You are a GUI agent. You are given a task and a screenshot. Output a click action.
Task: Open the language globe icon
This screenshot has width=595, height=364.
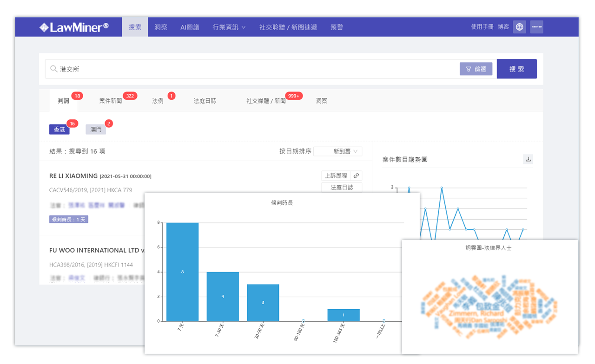tap(520, 27)
